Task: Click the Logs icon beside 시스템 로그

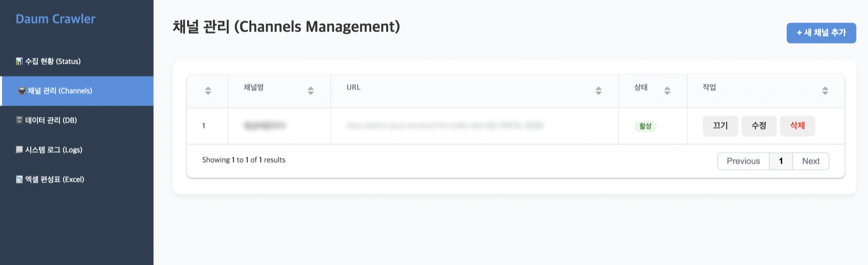Action: [19, 149]
